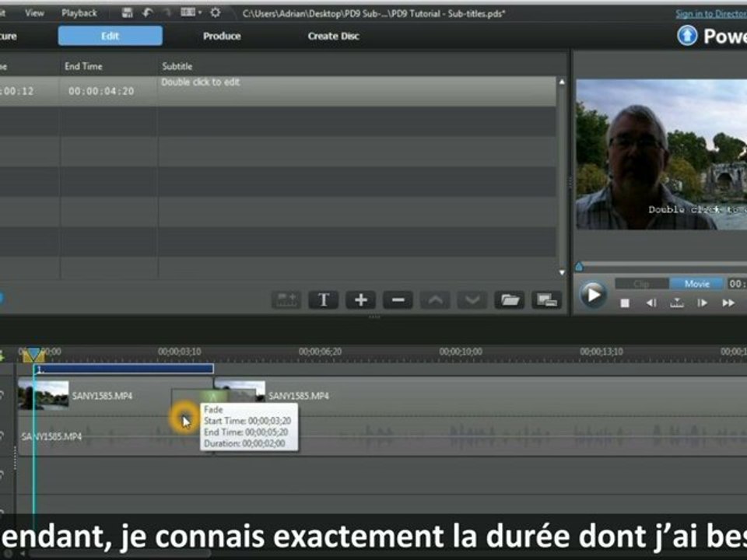Import subtitles with the folder icon
747x560 pixels.
point(509,300)
